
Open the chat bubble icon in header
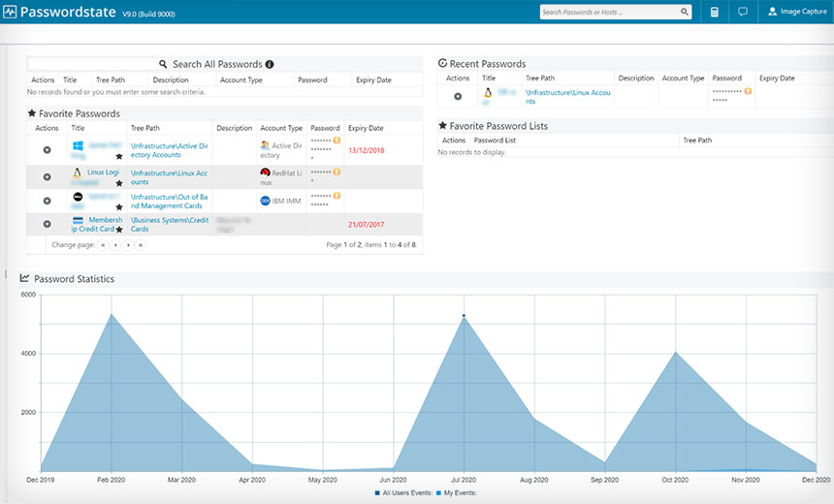(x=743, y=12)
